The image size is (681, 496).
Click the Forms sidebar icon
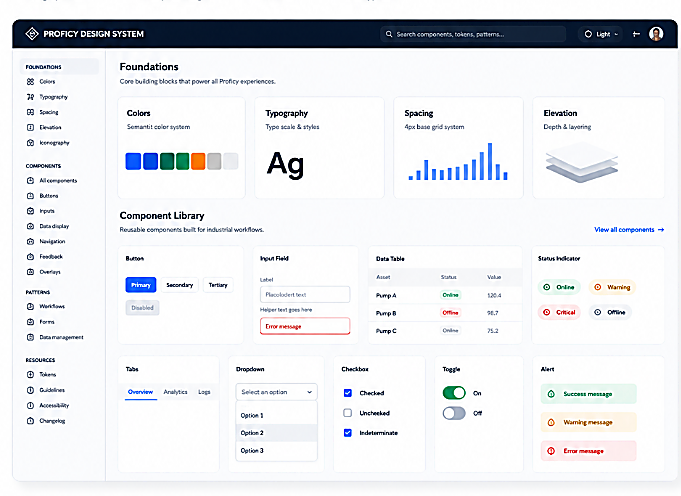tap(30, 322)
